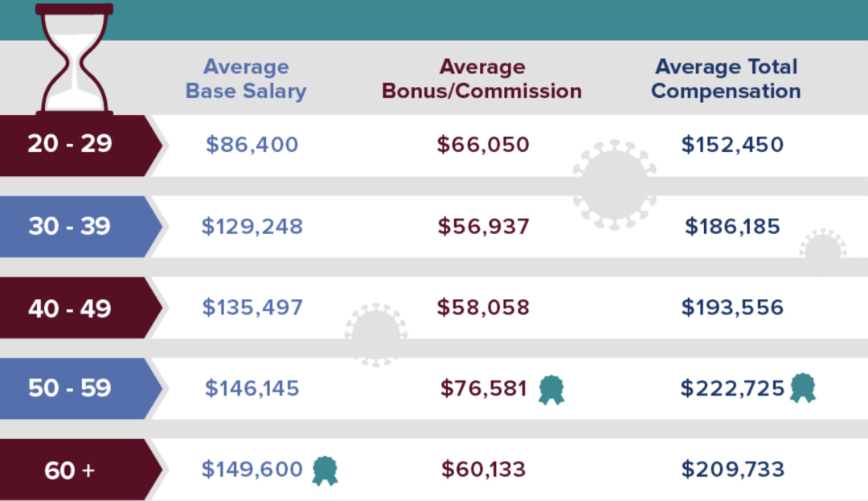
Task: Click the $146,145 base salary value
Action: [x=252, y=389]
